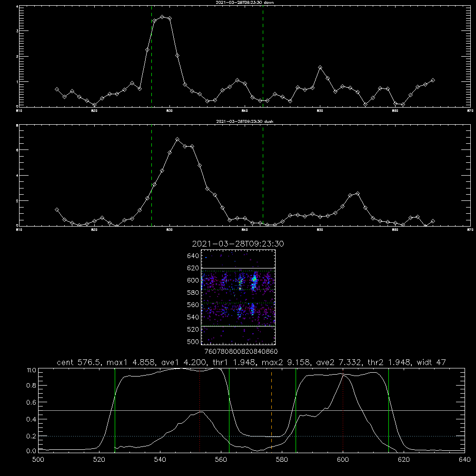Click the first (leftmost) diamond marker in the dusk plot
Screen dimensions: 476x476
click(x=57, y=210)
